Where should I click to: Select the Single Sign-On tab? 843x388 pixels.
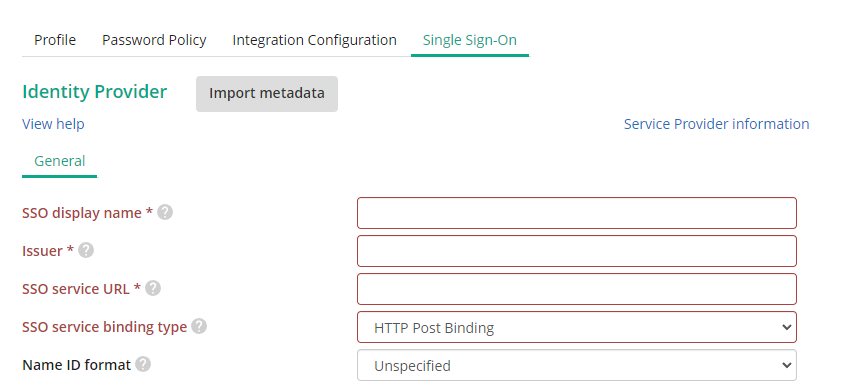point(470,40)
